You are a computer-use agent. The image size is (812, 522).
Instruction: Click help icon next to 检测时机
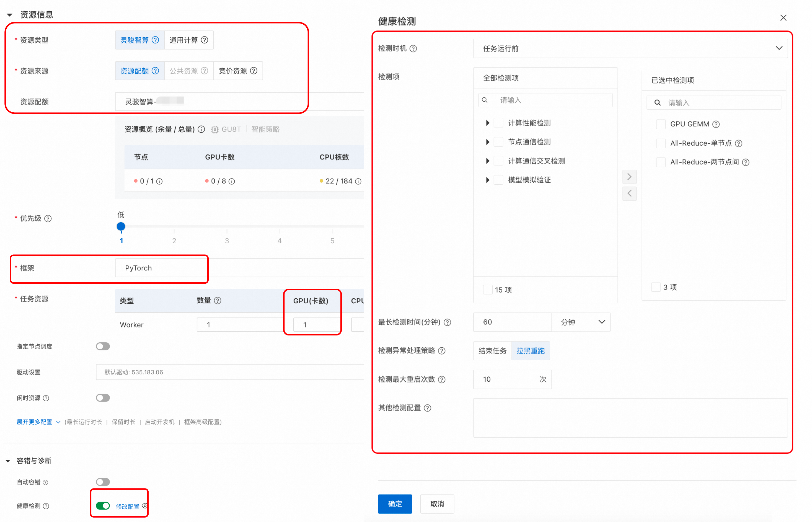click(413, 49)
